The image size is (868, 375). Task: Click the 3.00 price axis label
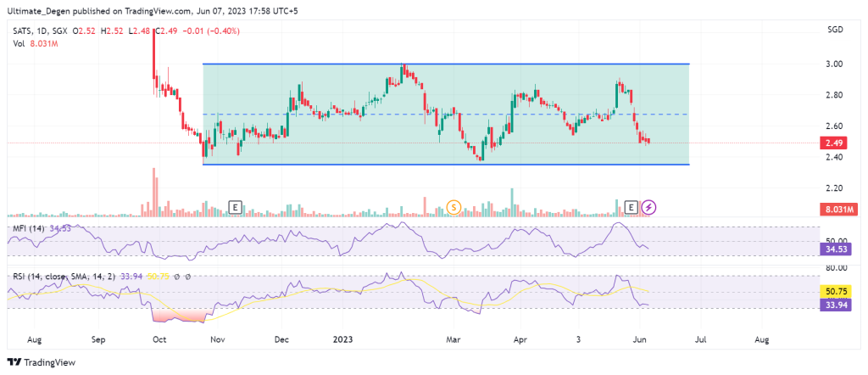coord(835,64)
